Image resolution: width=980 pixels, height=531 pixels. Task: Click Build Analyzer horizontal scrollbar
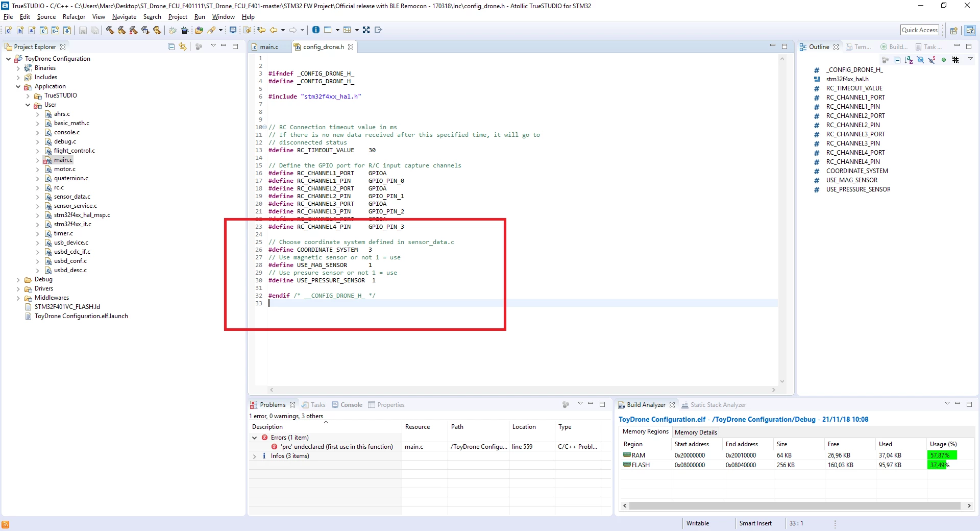pyautogui.click(x=795, y=505)
